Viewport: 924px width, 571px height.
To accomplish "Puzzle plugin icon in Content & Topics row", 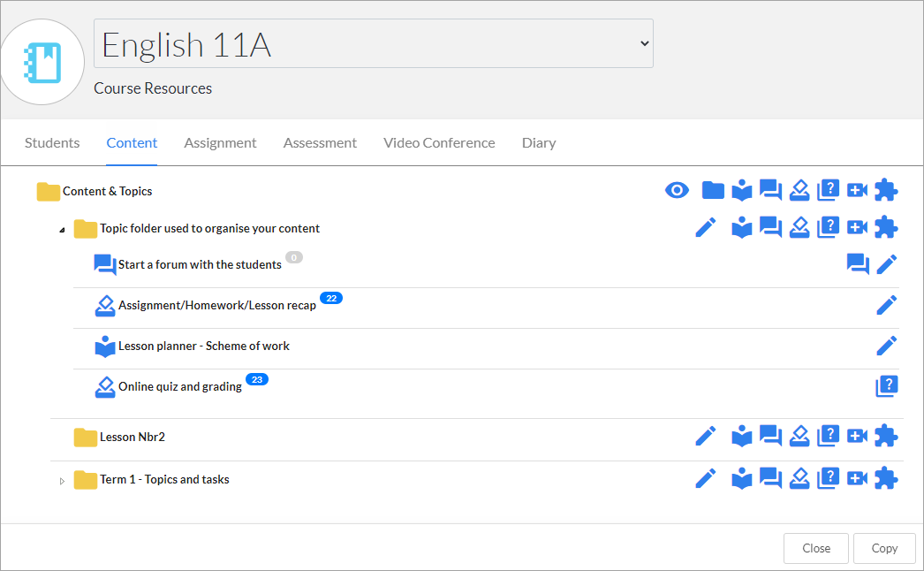I will click(886, 190).
